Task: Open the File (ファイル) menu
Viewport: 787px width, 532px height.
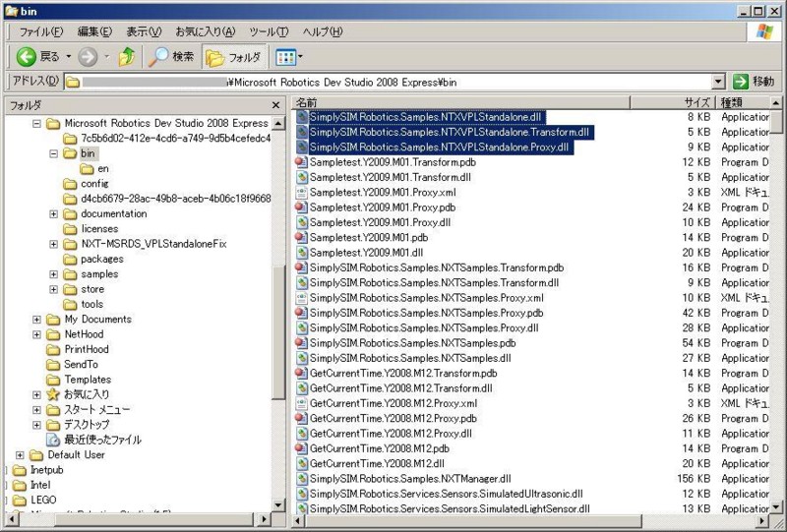Action: [40, 31]
